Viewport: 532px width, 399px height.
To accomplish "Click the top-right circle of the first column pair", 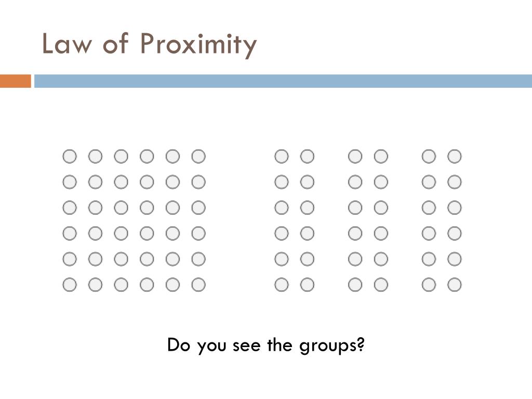I will [307, 156].
